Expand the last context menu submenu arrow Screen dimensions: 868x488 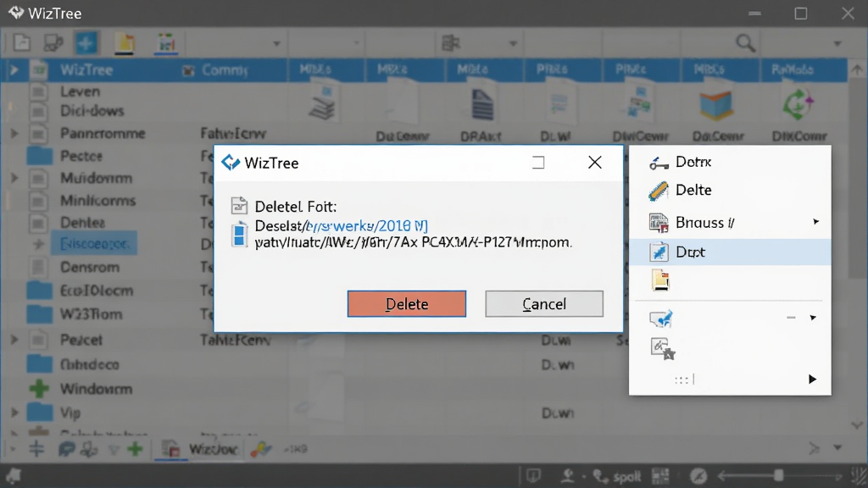coord(812,379)
